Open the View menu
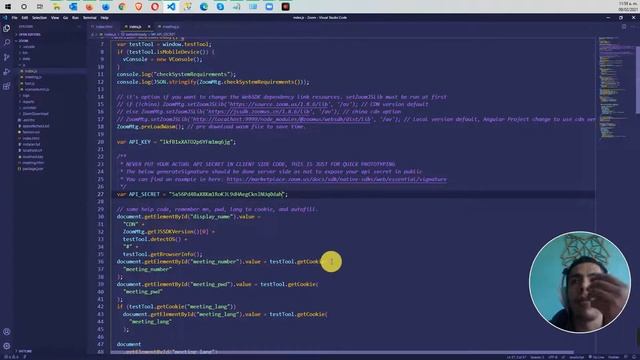Image resolution: width=640 pixels, height=360 pixels. pyautogui.click(x=55, y=18)
